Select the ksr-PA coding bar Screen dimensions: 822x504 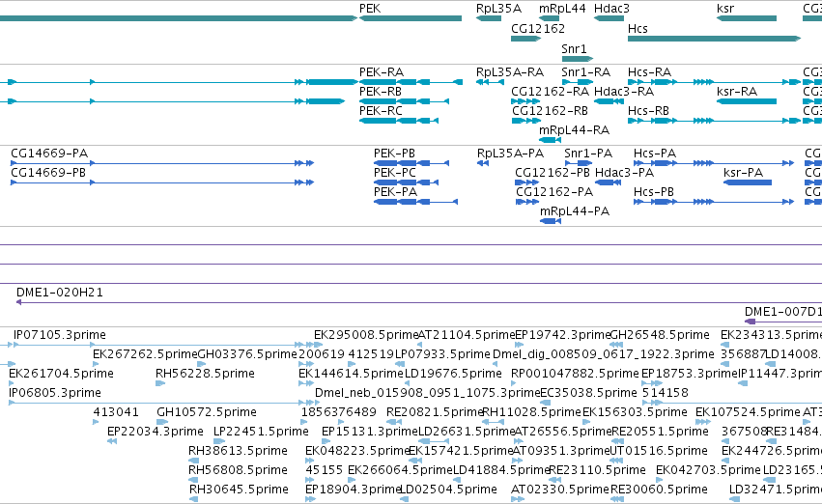748,182
